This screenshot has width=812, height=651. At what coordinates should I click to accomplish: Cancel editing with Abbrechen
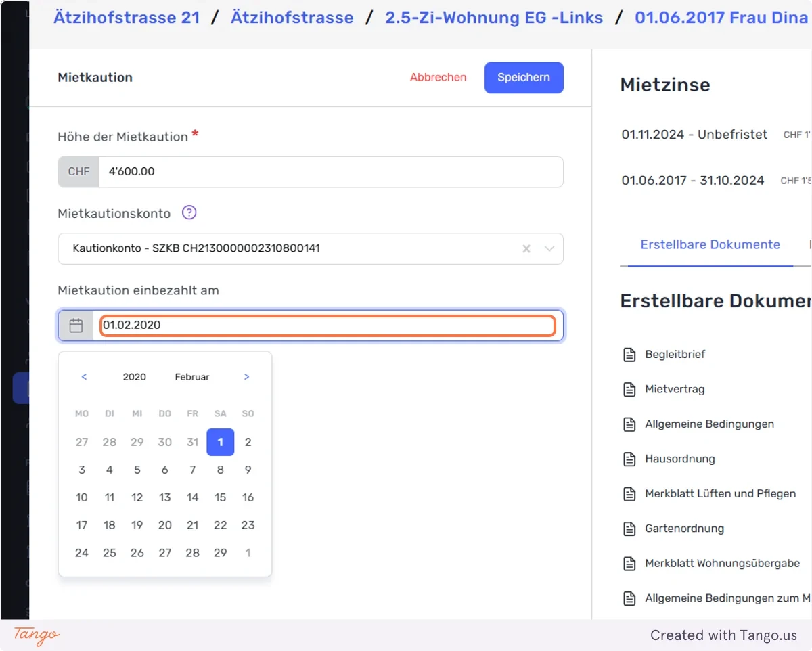[x=438, y=77]
